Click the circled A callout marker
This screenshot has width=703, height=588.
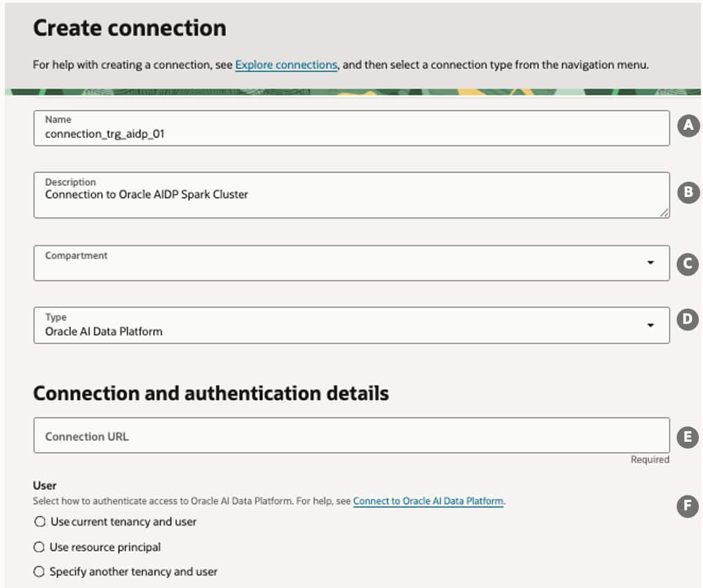click(x=687, y=126)
